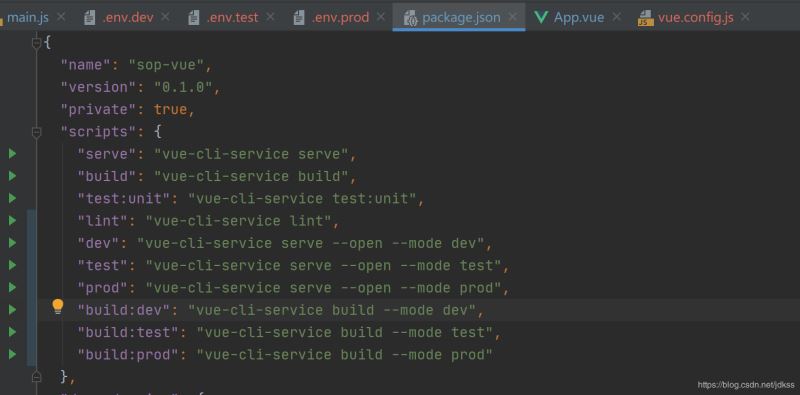The image size is (800, 395).
Task: Run the "build:test" script gutter arrow
Action: 12,332
